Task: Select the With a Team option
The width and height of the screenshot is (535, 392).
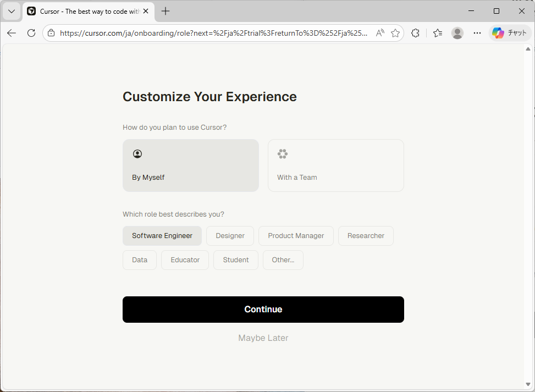Action: [335, 165]
